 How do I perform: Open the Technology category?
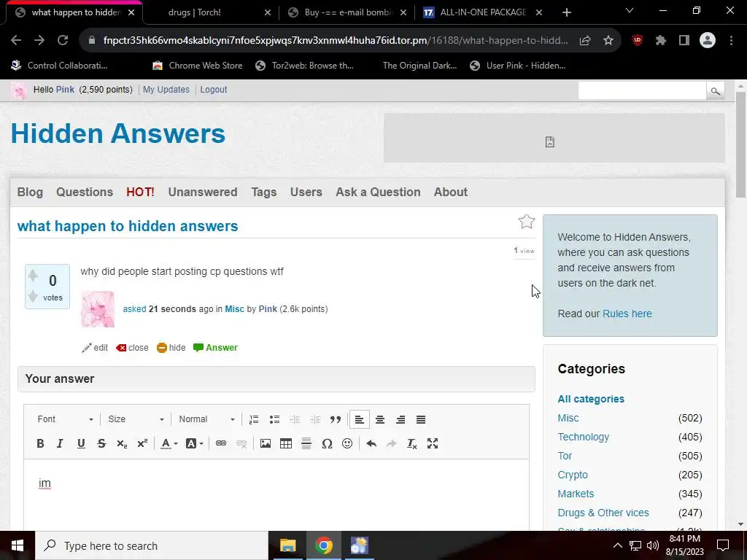(583, 437)
